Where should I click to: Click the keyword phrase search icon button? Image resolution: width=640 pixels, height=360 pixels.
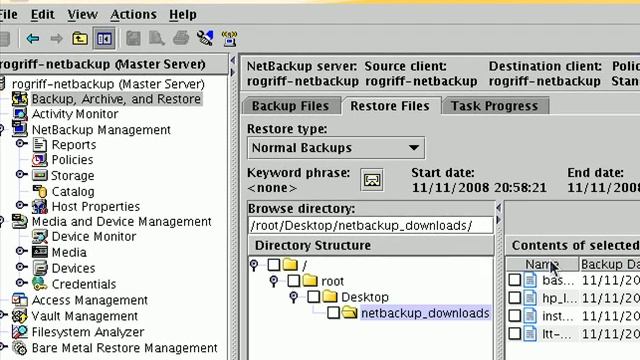click(372, 180)
